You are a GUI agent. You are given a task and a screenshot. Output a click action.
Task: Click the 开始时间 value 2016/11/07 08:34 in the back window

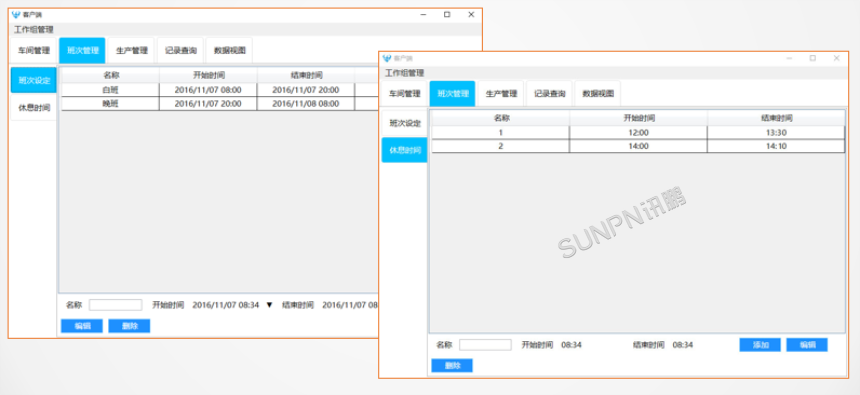tap(225, 305)
